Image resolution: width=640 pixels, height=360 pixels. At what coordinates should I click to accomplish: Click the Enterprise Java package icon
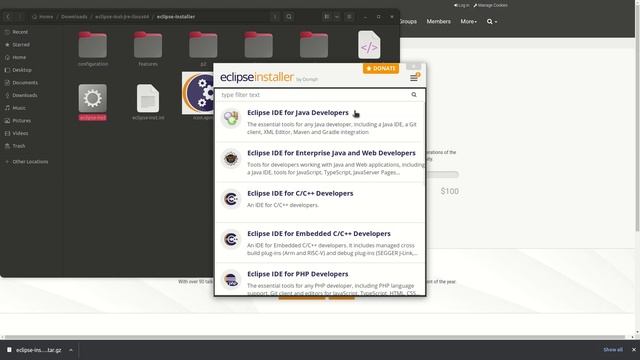point(231,158)
